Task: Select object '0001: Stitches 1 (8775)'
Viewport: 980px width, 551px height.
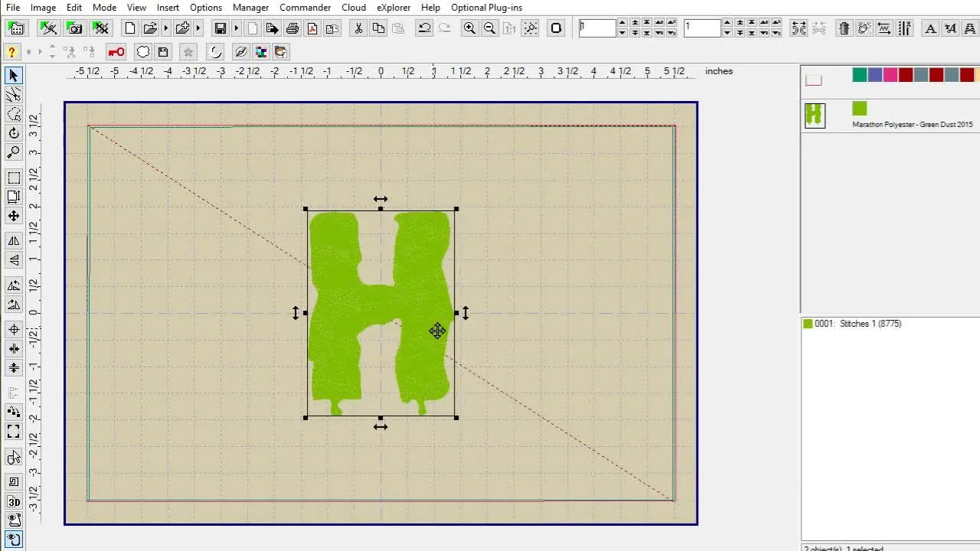Action: click(857, 324)
